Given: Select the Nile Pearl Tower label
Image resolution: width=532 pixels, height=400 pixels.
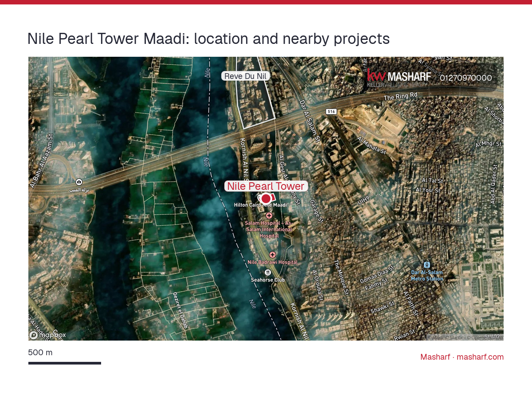Looking at the screenshot, I should click(266, 186).
